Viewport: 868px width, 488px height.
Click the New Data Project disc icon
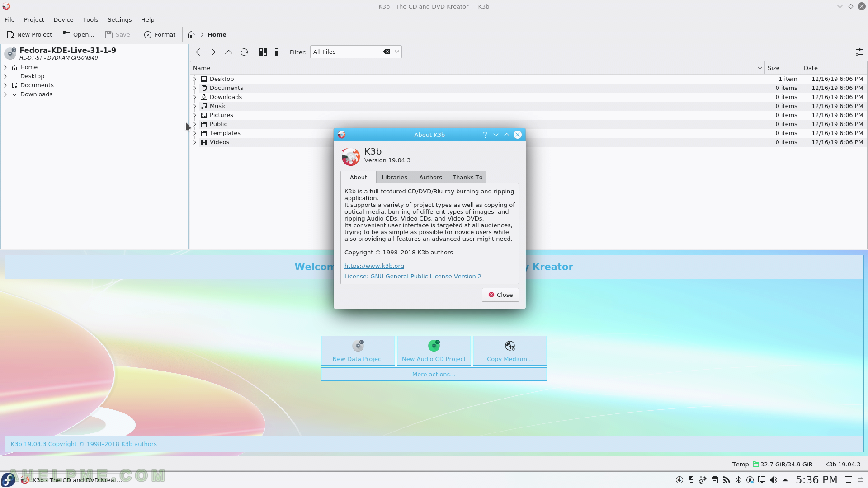(x=358, y=346)
